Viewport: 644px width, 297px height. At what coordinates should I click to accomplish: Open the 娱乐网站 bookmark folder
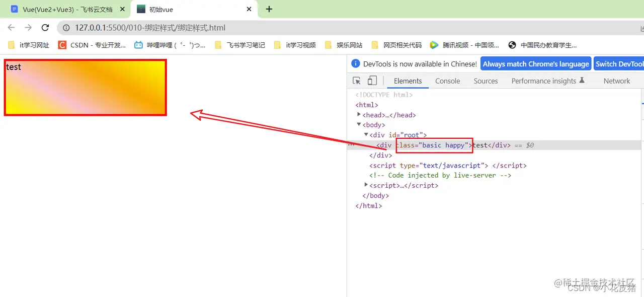pos(344,45)
